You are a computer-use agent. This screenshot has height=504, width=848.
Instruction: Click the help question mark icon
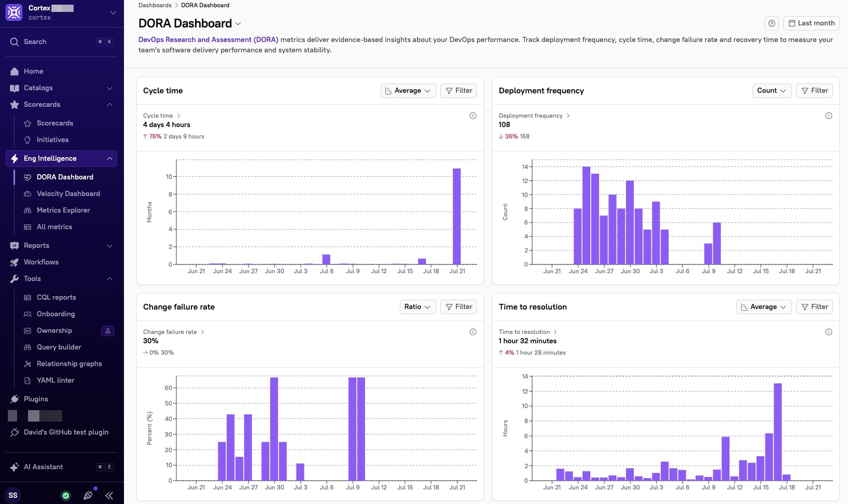click(x=772, y=23)
